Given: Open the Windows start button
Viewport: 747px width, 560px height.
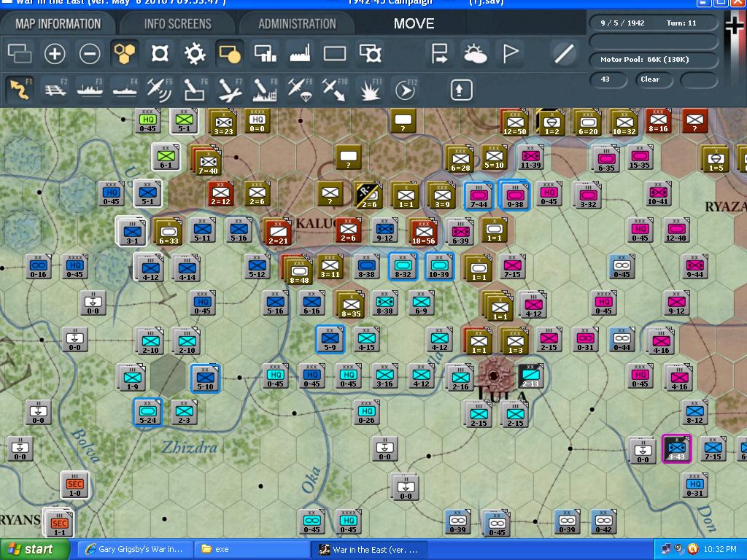Looking at the screenshot, I should click(x=34, y=550).
